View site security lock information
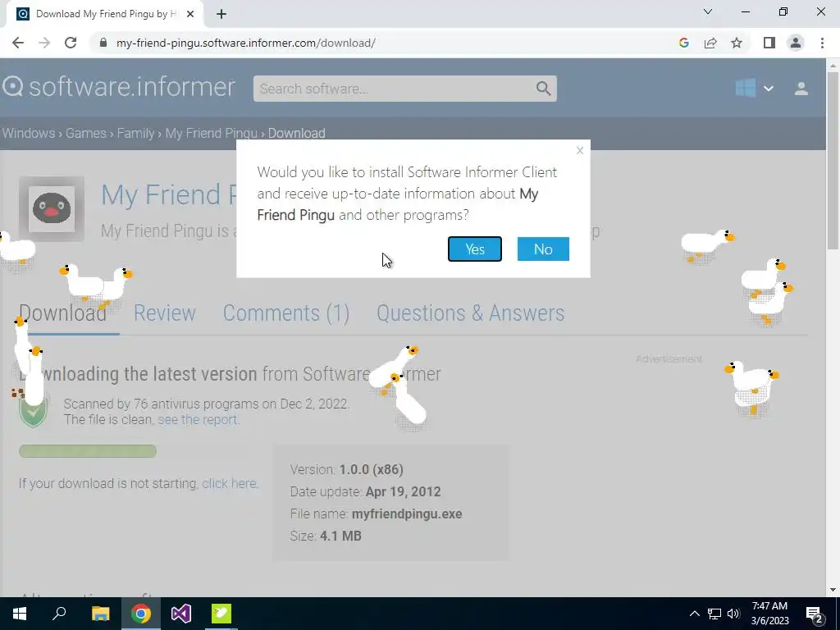 (103, 43)
